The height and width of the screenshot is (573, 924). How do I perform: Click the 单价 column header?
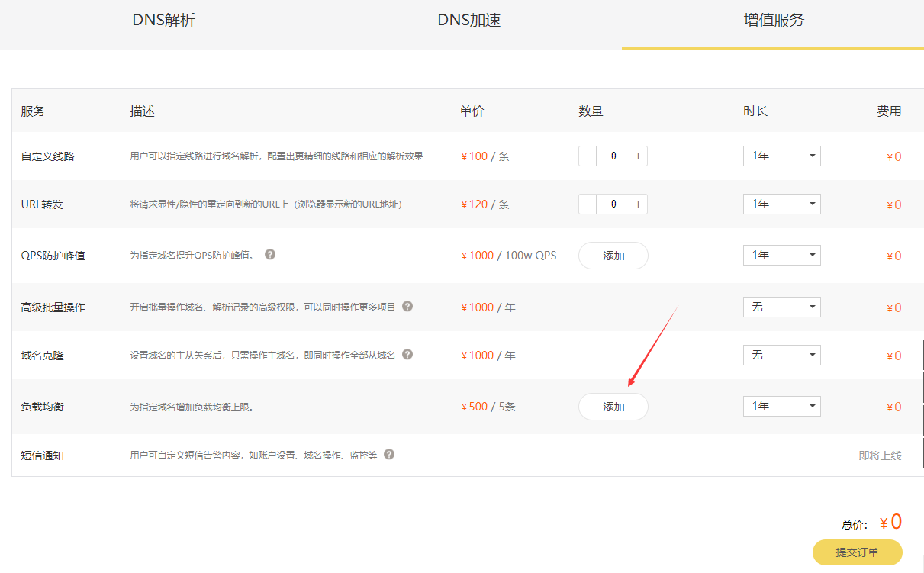pyautogui.click(x=472, y=111)
